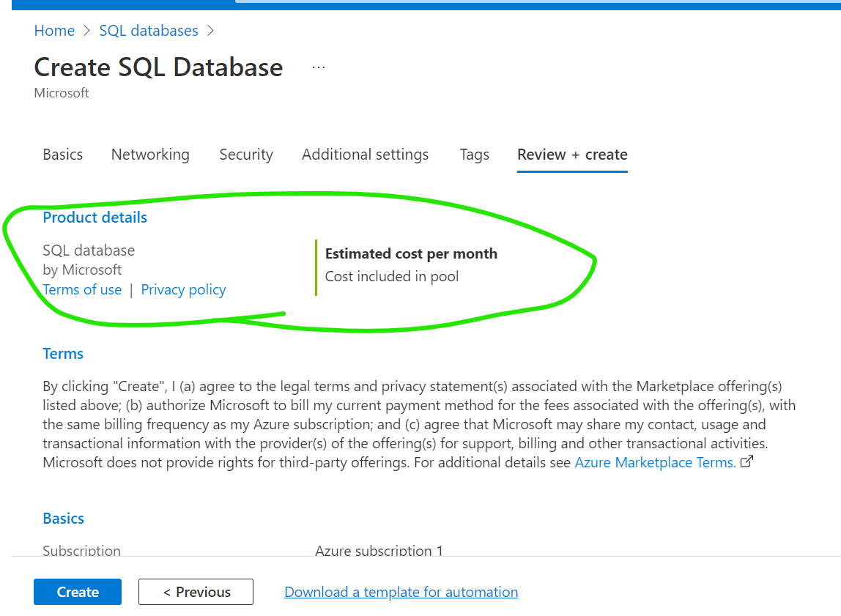Open the Security tab
Viewport: 841px width, 616px height.
(246, 155)
